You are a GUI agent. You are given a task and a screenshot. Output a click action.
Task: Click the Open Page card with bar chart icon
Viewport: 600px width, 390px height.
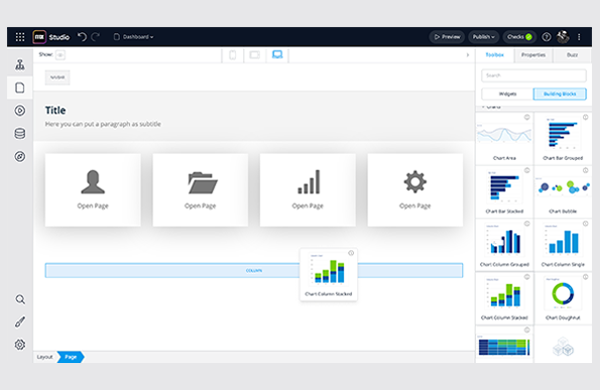tap(308, 190)
